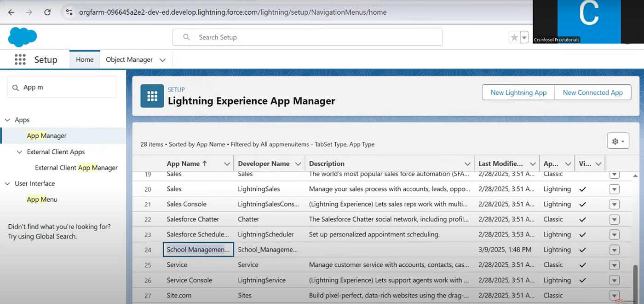Click the Site.com app name cell
Image resolution: width=644 pixels, height=304 pixels.
pyautogui.click(x=179, y=295)
